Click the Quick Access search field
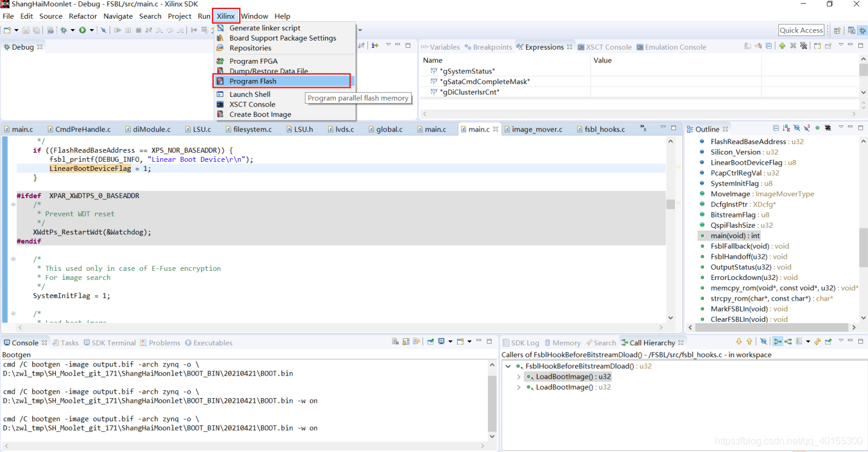Viewport: 868px width, 452px height. click(801, 30)
